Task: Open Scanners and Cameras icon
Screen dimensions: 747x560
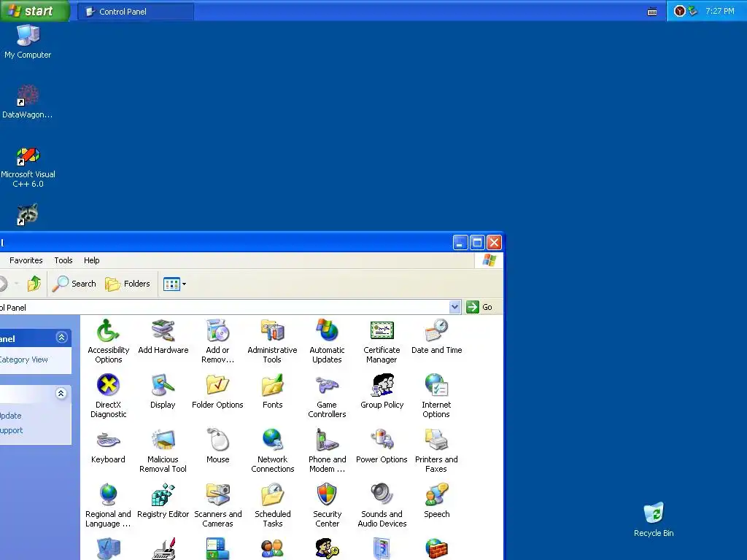Action: pos(217,505)
